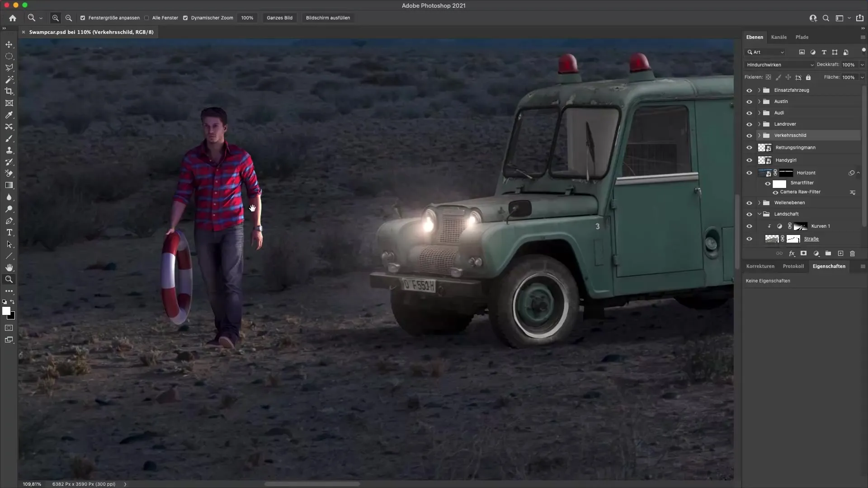This screenshot has width=868, height=488.
Task: Disable Dynamischer Zoom
Action: click(x=185, y=18)
